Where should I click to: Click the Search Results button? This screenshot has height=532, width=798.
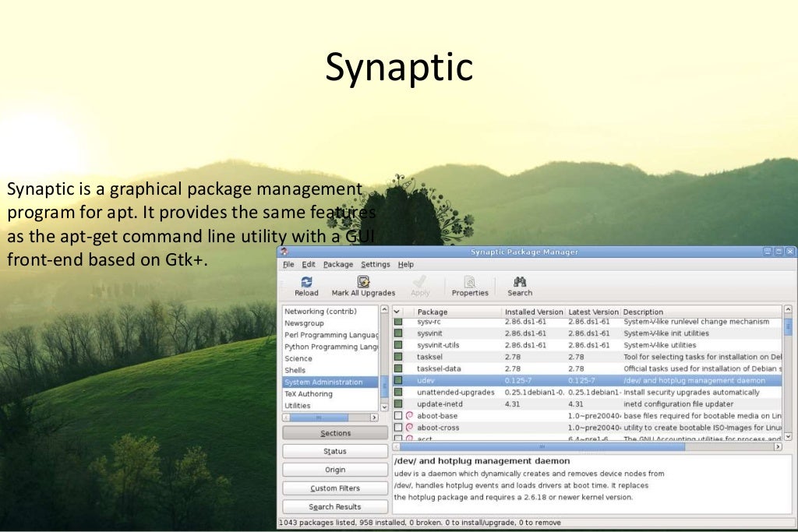tap(335, 506)
